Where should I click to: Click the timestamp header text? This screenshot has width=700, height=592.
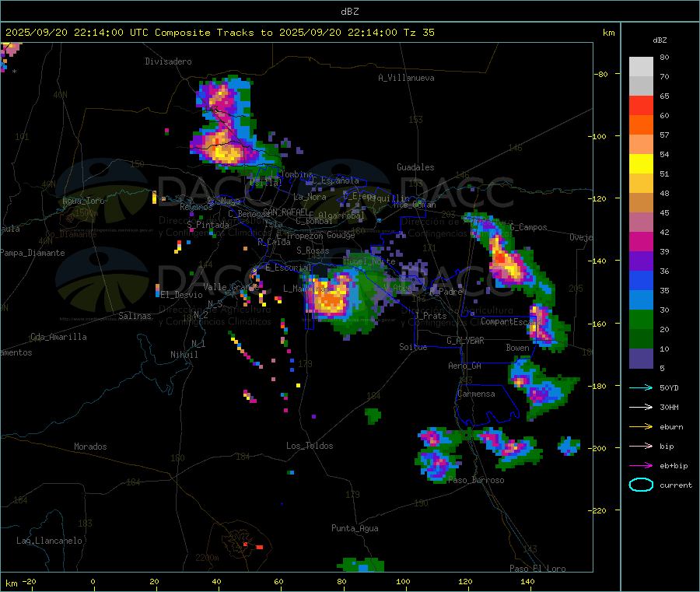pyautogui.click(x=219, y=33)
